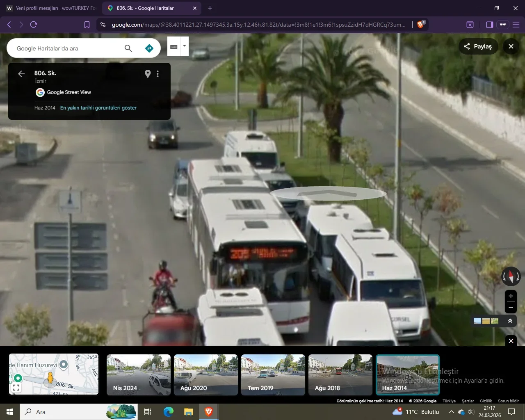Click the search magnifier icon
The image size is (525, 420).
pyautogui.click(x=128, y=48)
